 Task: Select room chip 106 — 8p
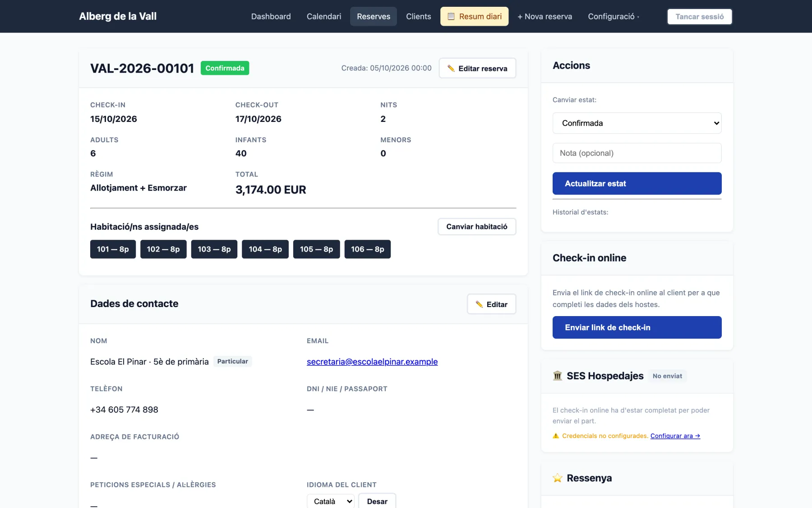coord(368,249)
